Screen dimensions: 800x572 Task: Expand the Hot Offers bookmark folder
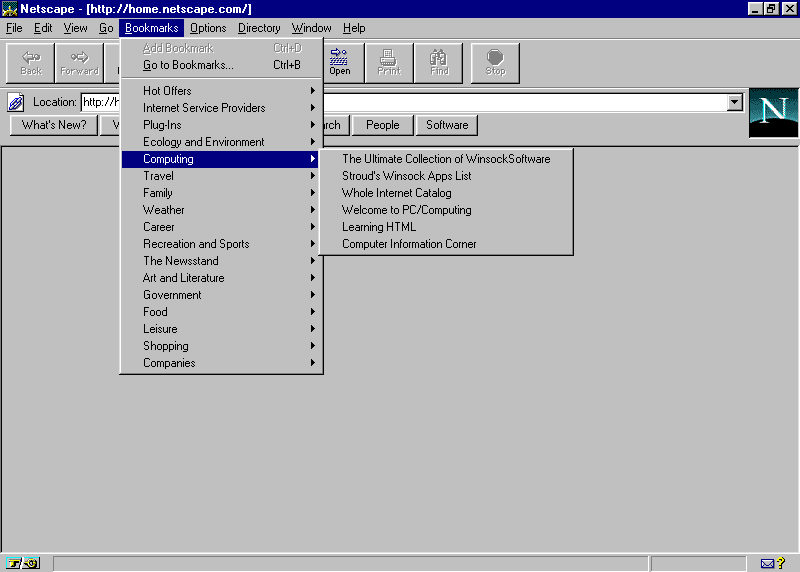[x=222, y=91]
